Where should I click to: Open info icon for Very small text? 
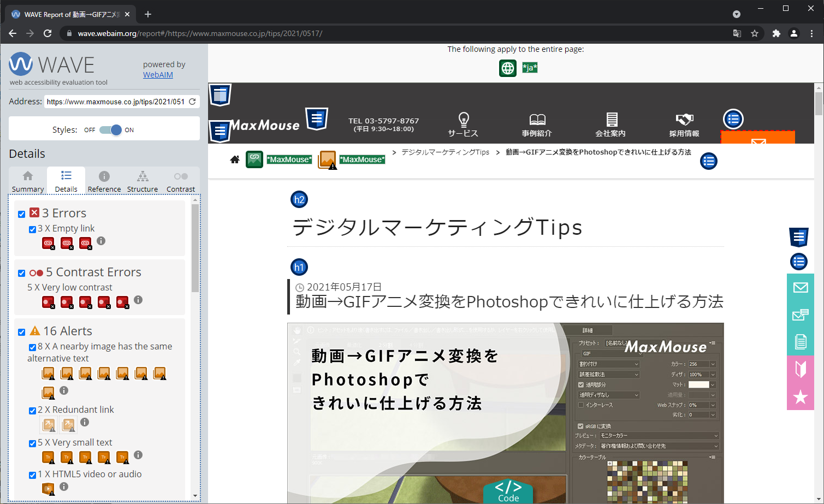click(138, 455)
